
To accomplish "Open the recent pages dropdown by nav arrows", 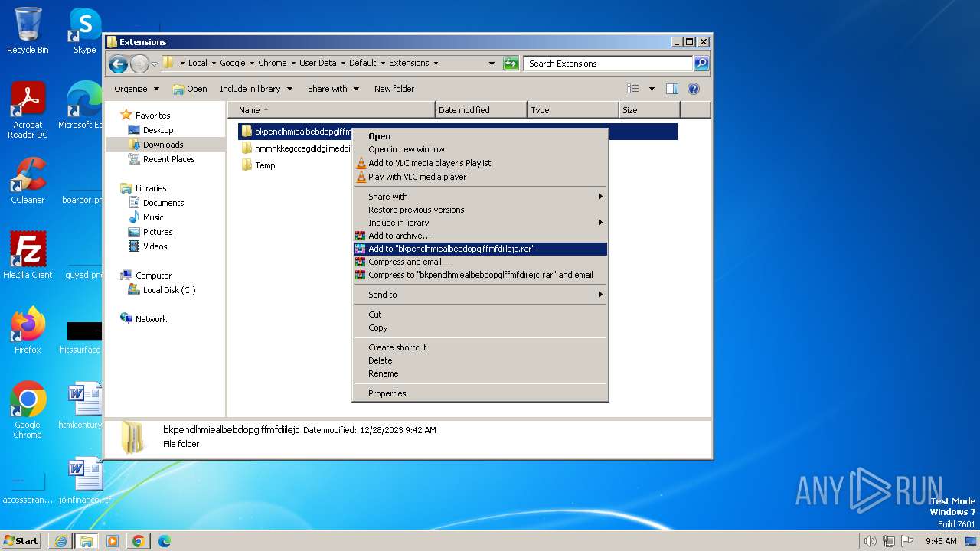I will pos(154,64).
